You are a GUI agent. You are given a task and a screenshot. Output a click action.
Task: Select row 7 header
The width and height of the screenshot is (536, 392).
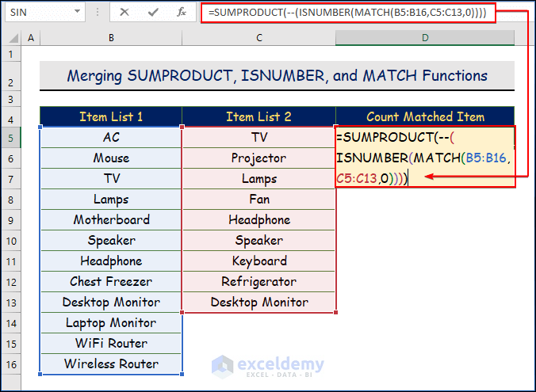click(11, 179)
